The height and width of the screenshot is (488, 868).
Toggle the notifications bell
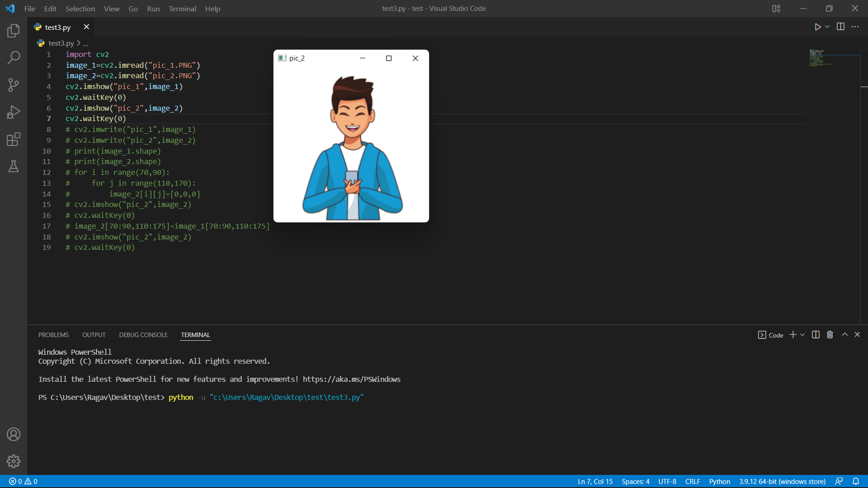tap(857, 481)
